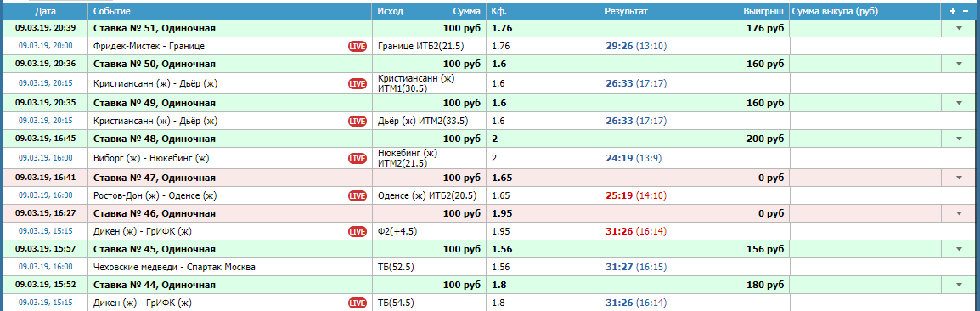Viewport: 980px width, 311px height.
Task: Toggle Ставка № 44 expander arrow
Action: (959, 285)
